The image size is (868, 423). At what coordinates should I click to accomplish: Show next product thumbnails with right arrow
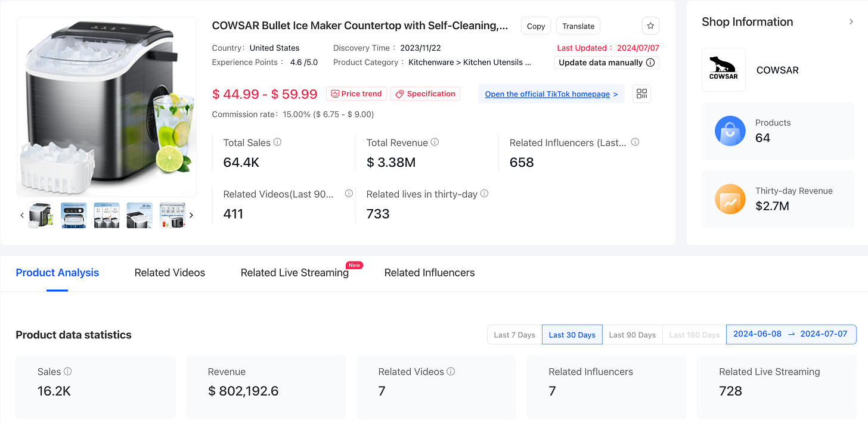tap(191, 215)
